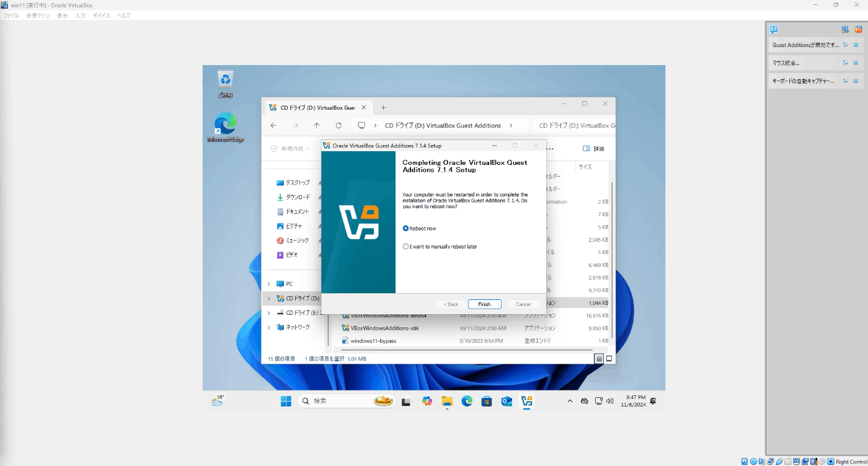Image resolution: width=868 pixels, height=466 pixels.
Task: Add a new Explorer tab with plus
Action: pos(383,107)
